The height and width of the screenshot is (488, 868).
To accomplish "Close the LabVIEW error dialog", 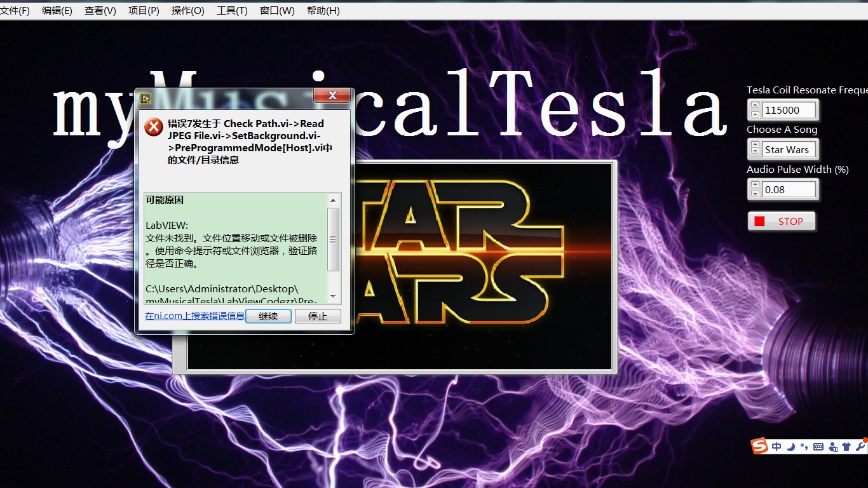I will click(332, 97).
